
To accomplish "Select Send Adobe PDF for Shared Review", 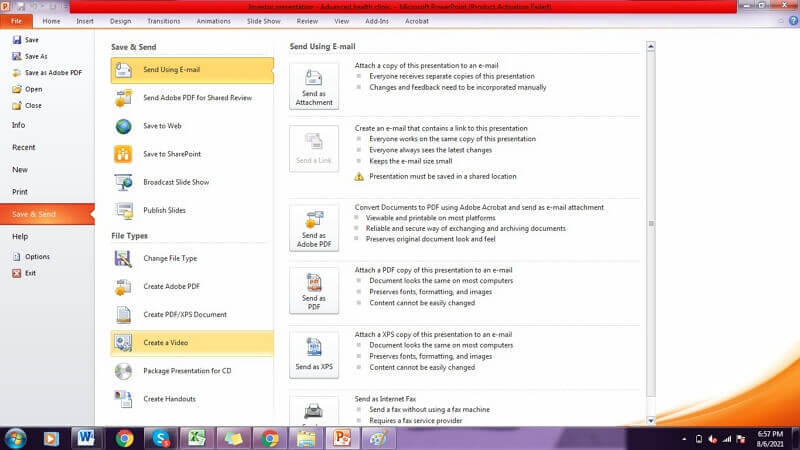I will coord(192,98).
